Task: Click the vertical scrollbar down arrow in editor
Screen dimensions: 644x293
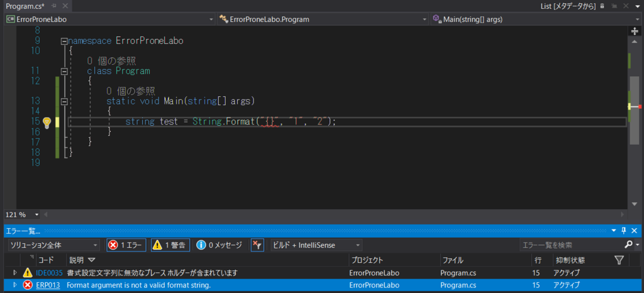Action: point(635,205)
